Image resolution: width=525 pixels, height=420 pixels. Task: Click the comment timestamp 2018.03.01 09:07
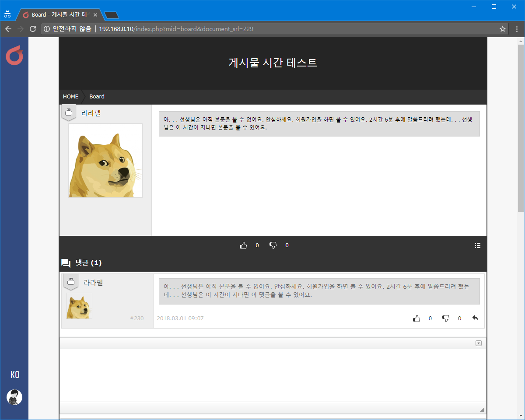(180, 318)
